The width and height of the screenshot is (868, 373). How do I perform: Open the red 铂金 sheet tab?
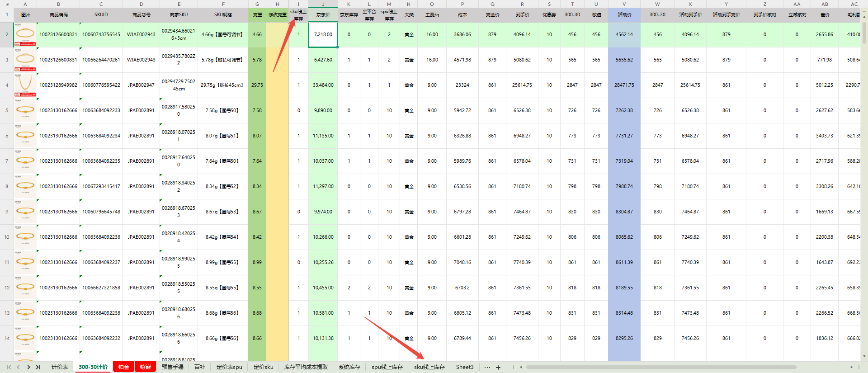(123, 367)
